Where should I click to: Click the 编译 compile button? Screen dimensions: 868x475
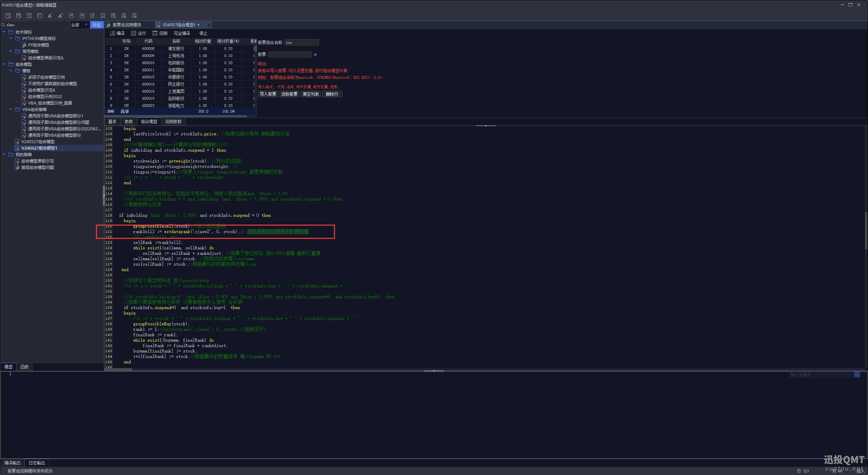pyautogui.click(x=117, y=33)
